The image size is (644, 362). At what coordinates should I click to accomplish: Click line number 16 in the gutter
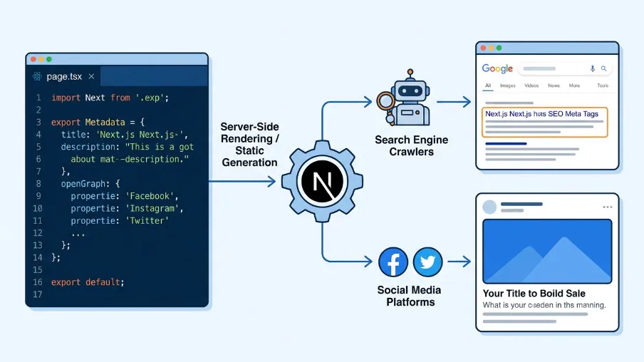tap(37, 282)
